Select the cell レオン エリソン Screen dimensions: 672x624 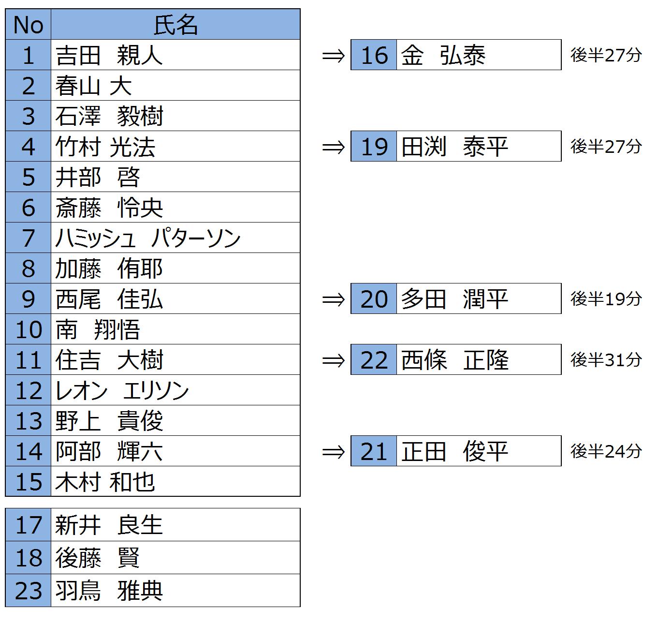coord(175,390)
